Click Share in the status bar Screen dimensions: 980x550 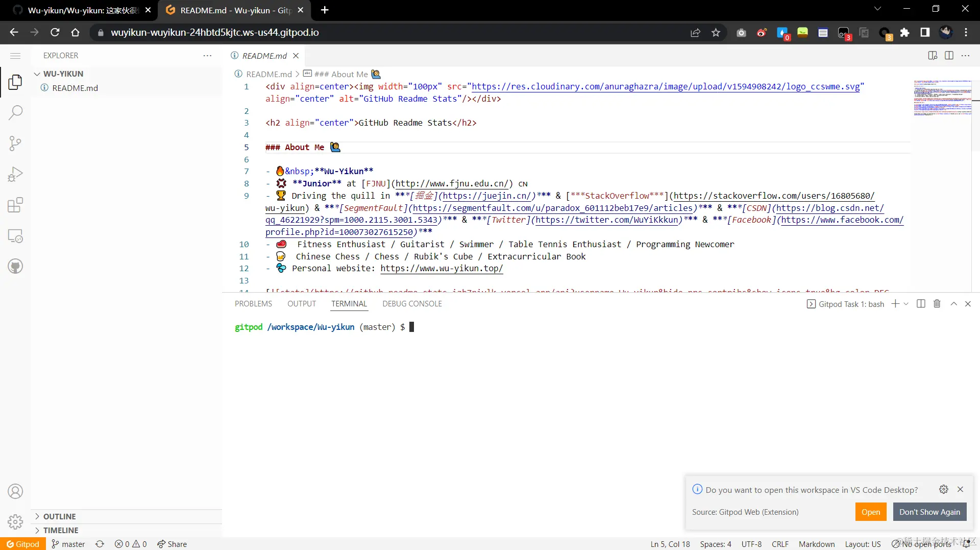click(x=172, y=544)
